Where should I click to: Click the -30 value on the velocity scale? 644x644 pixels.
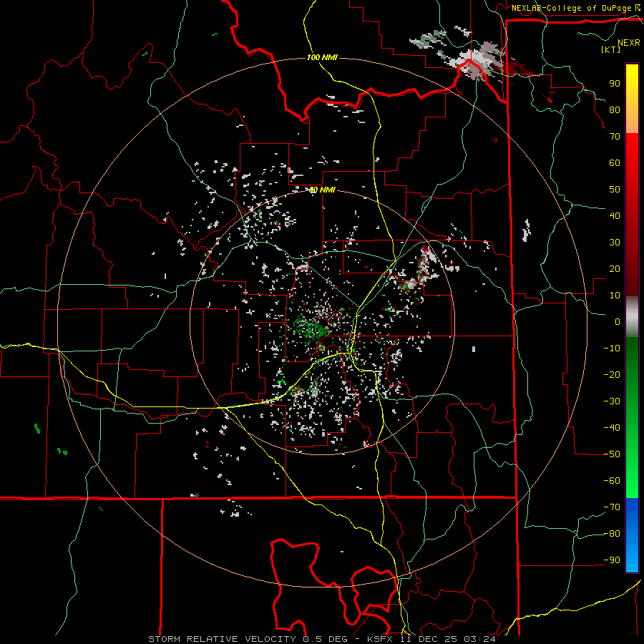point(612,401)
